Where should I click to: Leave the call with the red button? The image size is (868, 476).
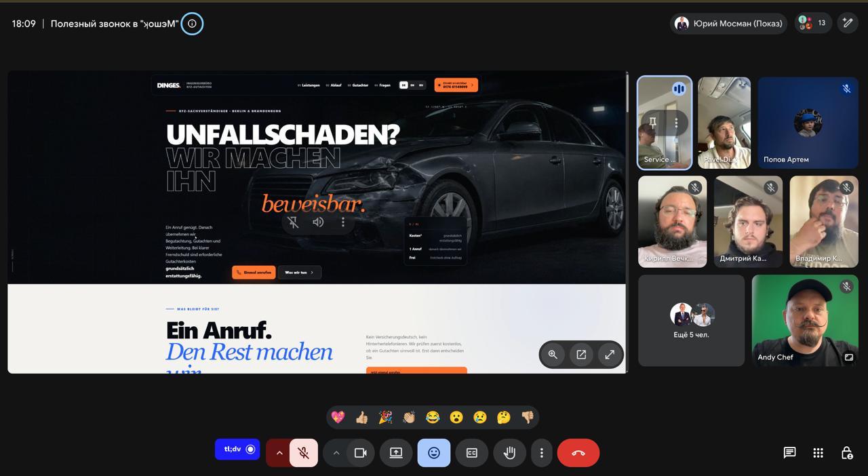[x=578, y=453]
